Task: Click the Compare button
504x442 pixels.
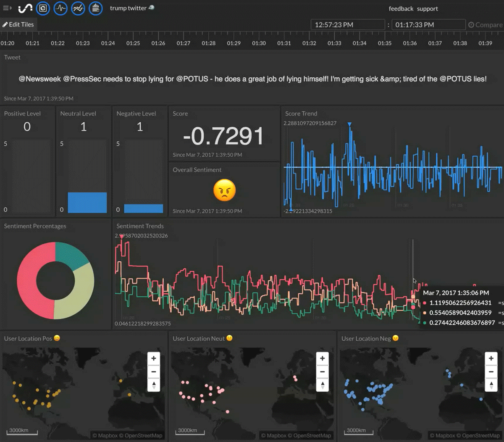Action: click(486, 25)
